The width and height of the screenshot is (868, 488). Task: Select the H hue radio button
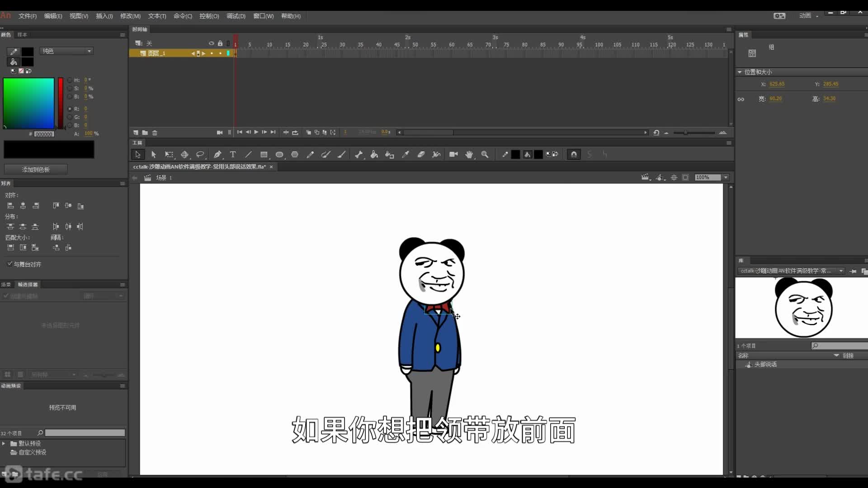pos(70,80)
